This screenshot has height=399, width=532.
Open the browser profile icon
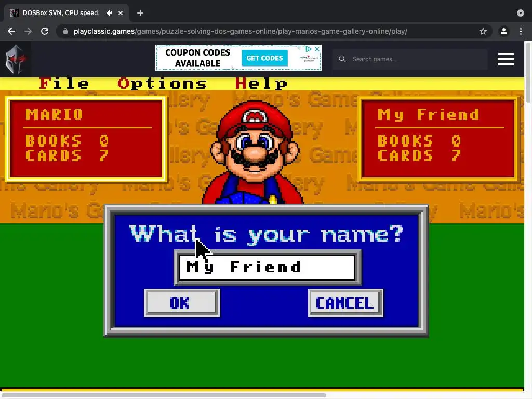(x=504, y=31)
